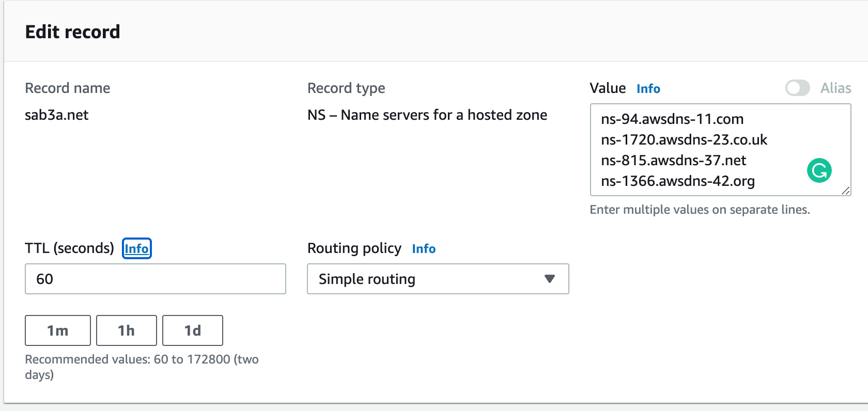Click the record name sab3a.net
The height and width of the screenshot is (411, 868).
(x=57, y=115)
